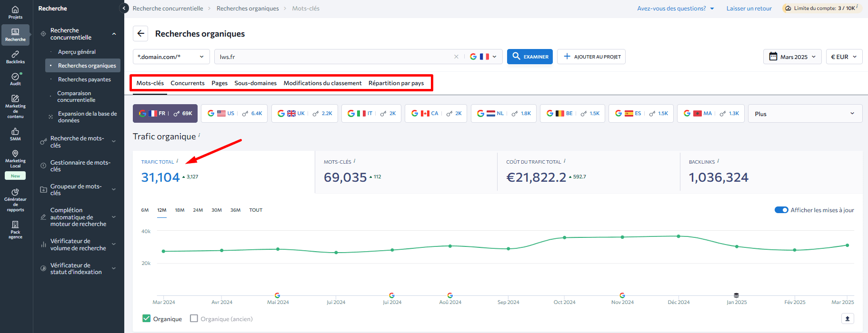Open Marketing Local
Image resolution: width=868 pixels, height=333 pixels.
15,159
